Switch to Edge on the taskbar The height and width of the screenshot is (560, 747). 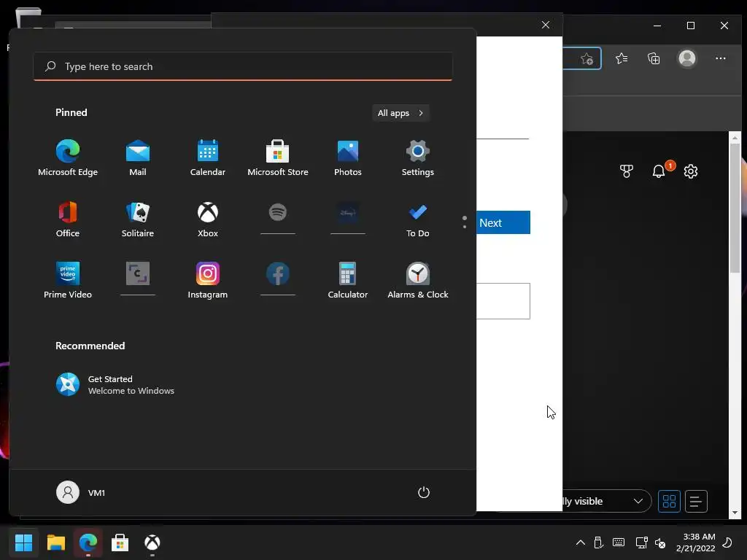[x=88, y=542]
